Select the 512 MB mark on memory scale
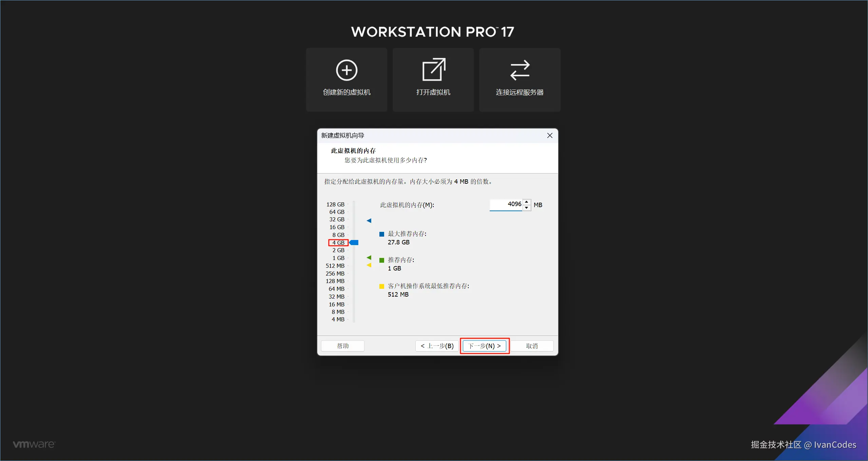Screen dimensions: 868x461 click(x=335, y=266)
